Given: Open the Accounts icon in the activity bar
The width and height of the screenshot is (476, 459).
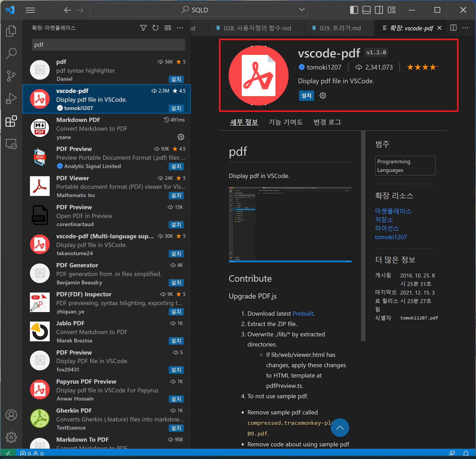Looking at the screenshot, I should (11, 415).
